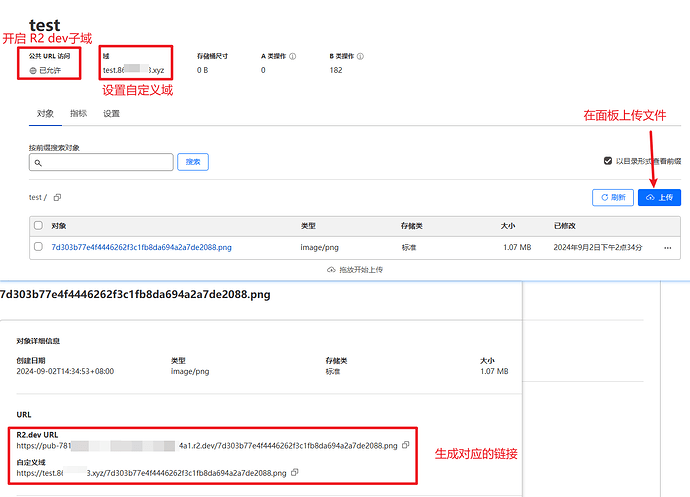
Task: Click the 已修改 column header
Action: point(565,226)
